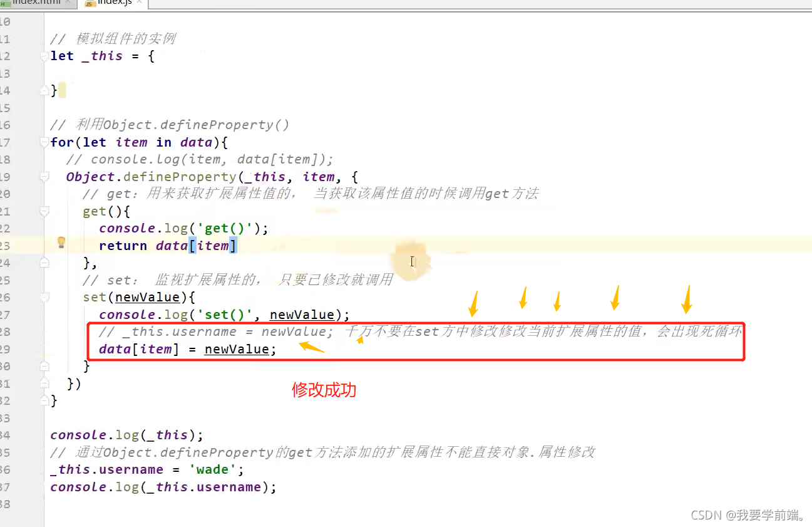Image resolution: width=812 pixels, height=527 pixels.
Task: Click 'for' keyword starting the loop
Action: click(x=62, y=142)
